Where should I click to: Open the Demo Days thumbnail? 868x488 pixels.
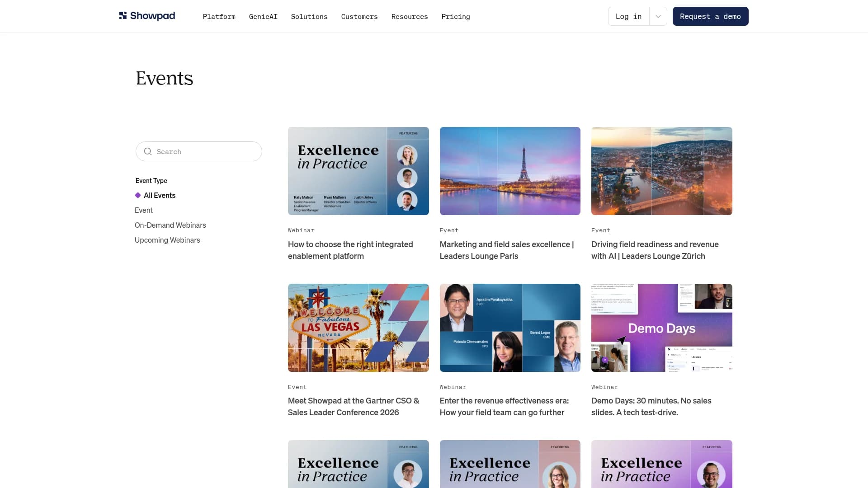pyautogui.click(x=662, y=328)
